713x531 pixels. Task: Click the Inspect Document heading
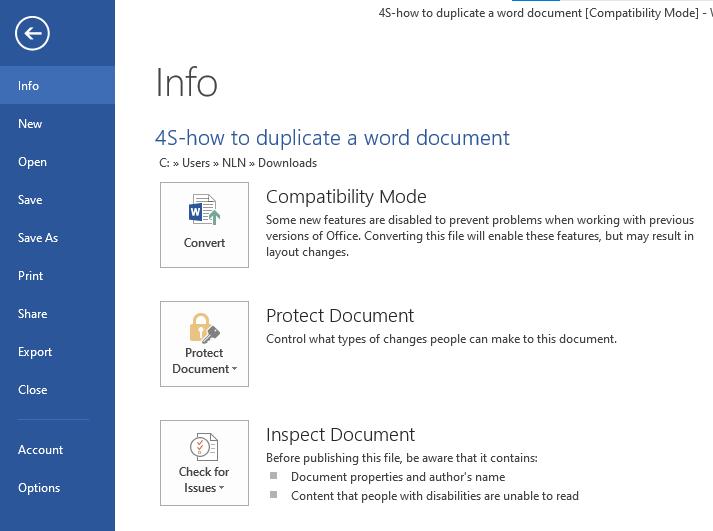tap(341, 435)
